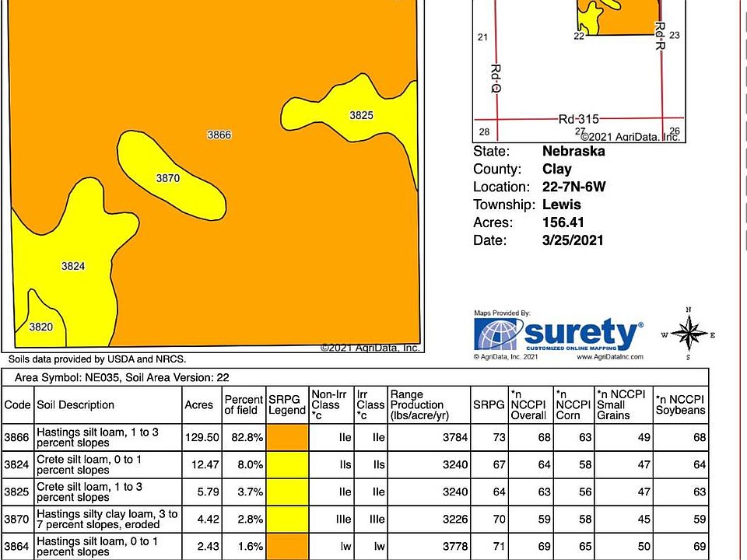Click the Range Production column header

tap(419, 404)
